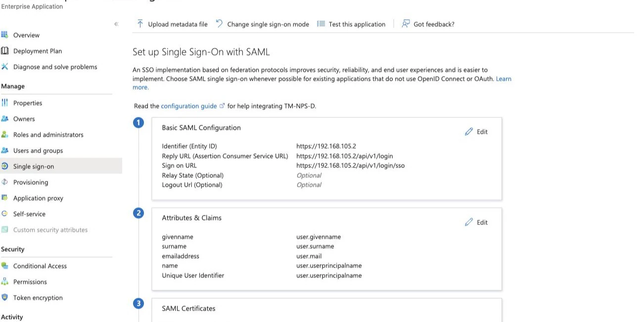
Task: Click the Change single sign-on mode undo icon
Action: pos(219,24)
